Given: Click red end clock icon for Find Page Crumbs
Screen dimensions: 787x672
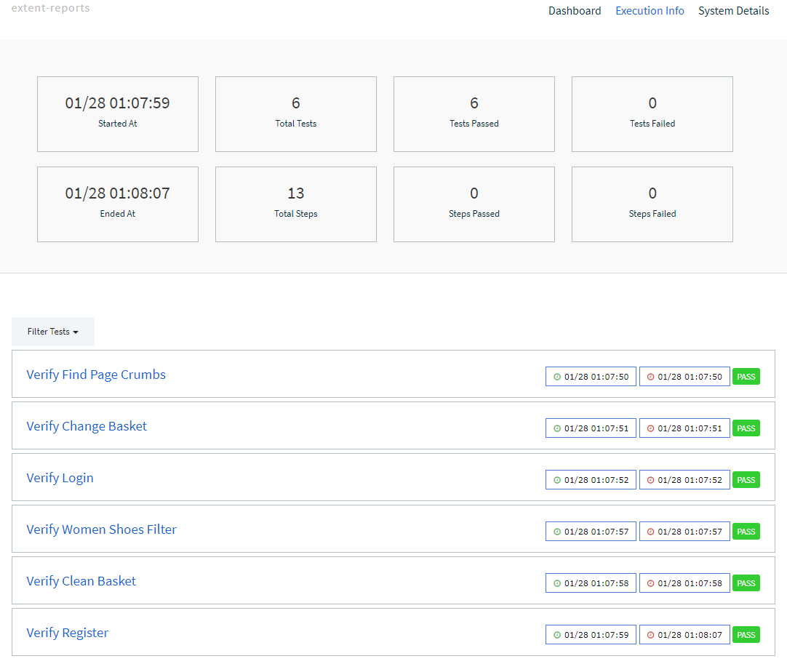Looking at the screenshot, I should [x=650, y=377].
